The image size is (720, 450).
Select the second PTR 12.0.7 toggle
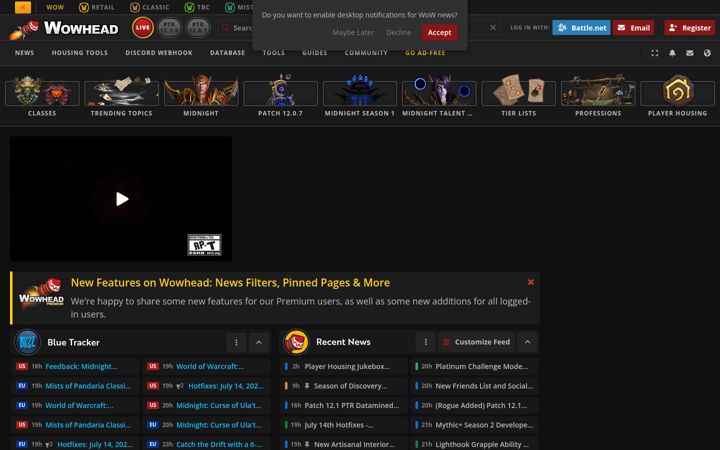coord(198,28)
